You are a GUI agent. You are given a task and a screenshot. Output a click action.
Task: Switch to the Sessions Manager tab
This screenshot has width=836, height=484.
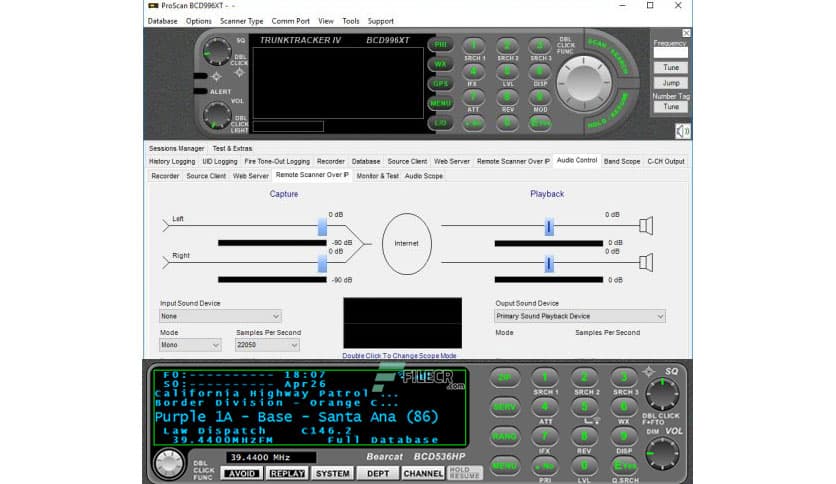click(x=176, y=148)
